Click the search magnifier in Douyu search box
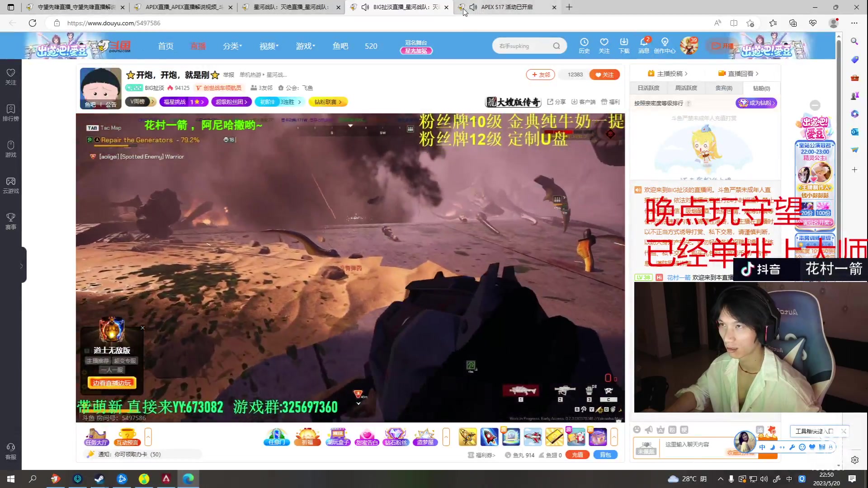 (x=556, y=46)
